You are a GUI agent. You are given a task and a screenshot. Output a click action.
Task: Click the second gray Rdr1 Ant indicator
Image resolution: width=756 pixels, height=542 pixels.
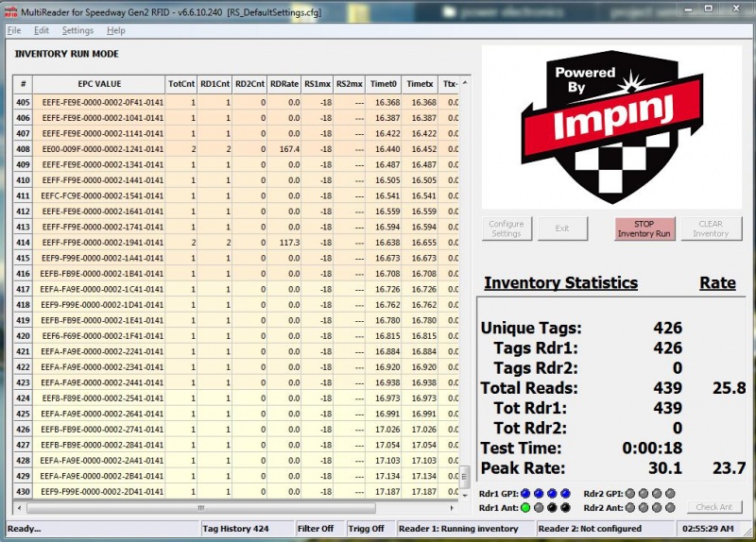tap(539, 507)
